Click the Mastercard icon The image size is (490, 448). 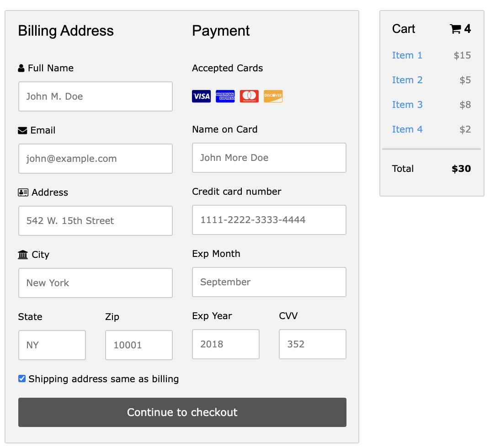coord(249,96)
